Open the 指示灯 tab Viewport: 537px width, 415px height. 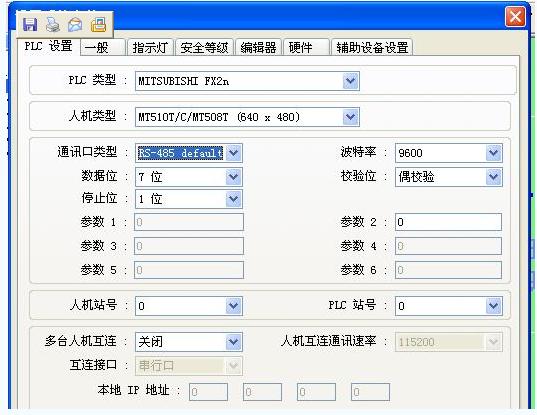pyautogui.click(x=151, y=47)
